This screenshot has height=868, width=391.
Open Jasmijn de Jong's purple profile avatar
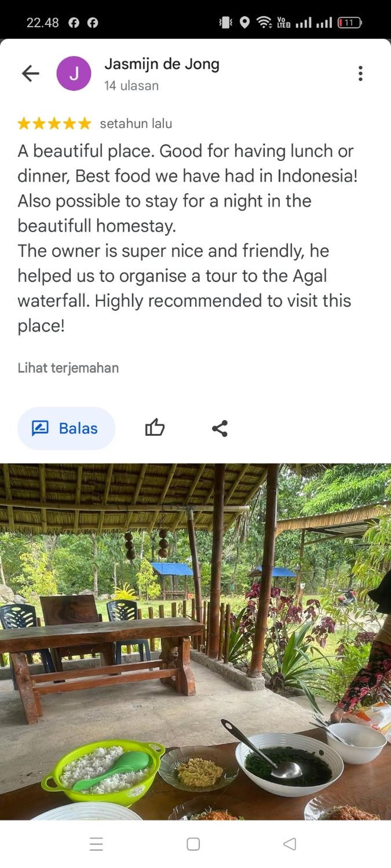[x=74, y=73]
